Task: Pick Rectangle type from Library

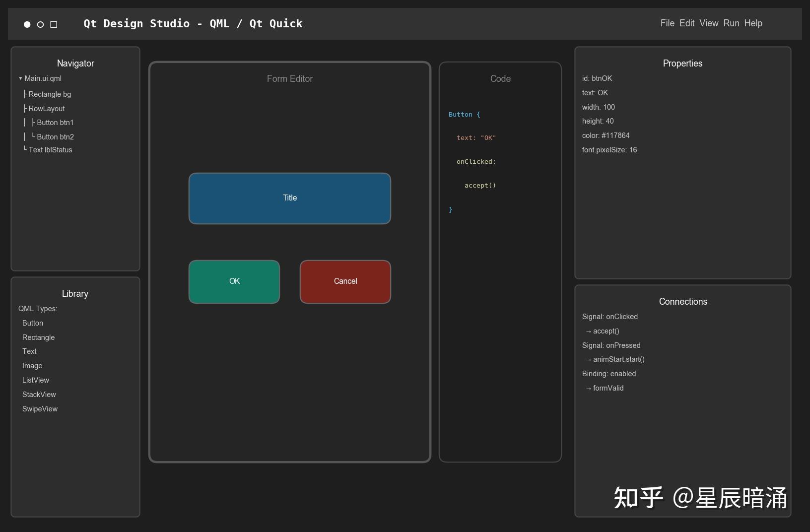Action: [x=39, y=337]
